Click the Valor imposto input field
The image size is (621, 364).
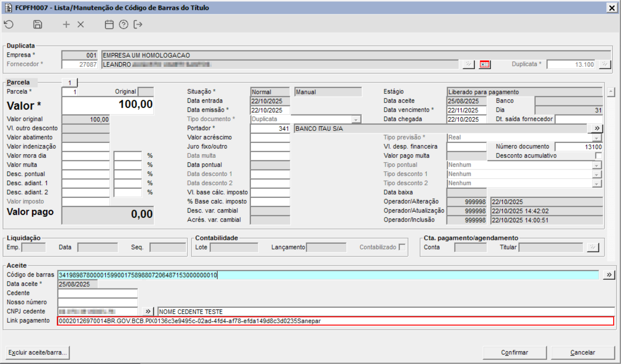[x=86, y=202]
